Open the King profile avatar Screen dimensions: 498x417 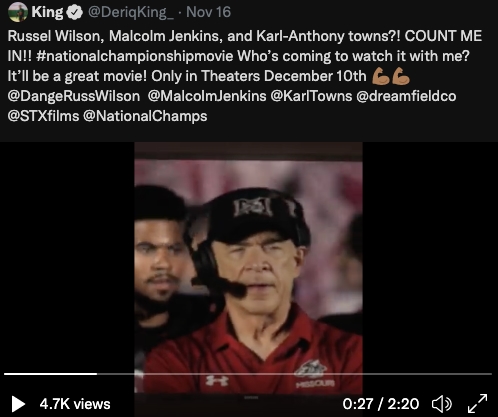[x=18, y=12]
